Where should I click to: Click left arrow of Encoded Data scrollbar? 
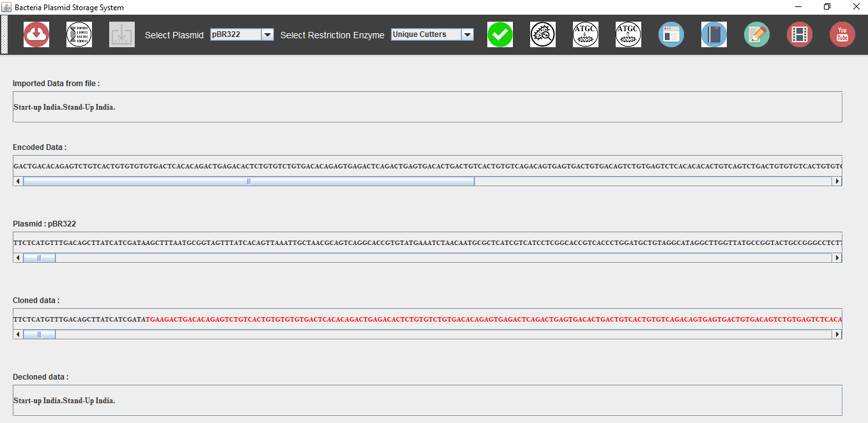[18, 181]
